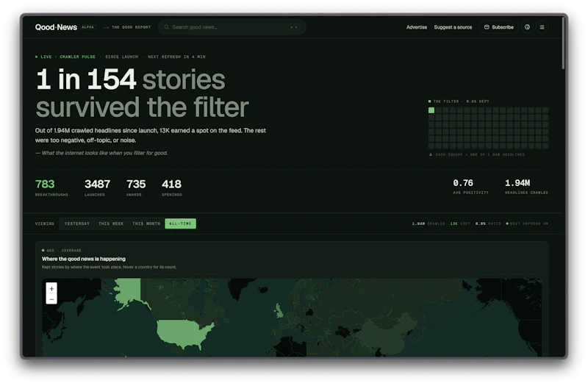Select the Yesterday viewing tab
Screen dimensions: 588x386
[77, 224]
